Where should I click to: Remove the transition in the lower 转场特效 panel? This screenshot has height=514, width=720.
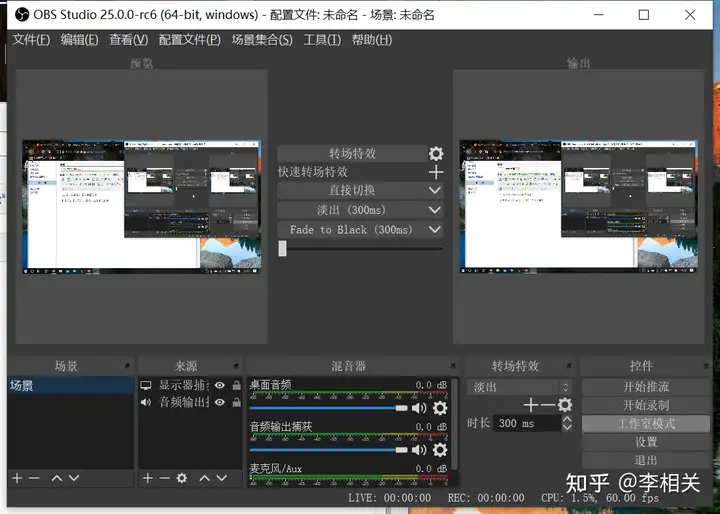548,405
